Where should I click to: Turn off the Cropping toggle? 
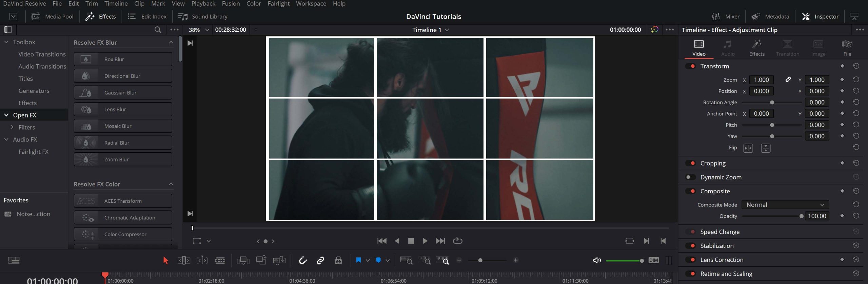[x=690, y=163]
